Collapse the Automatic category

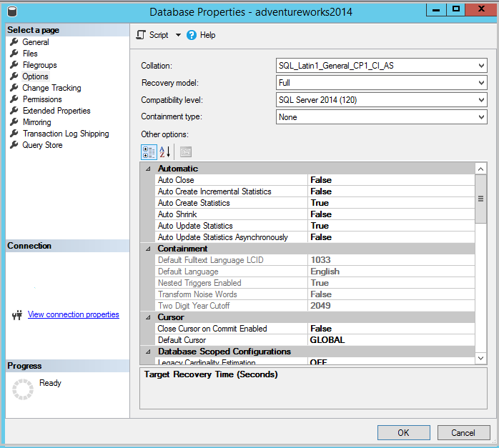tap(148, 169)
